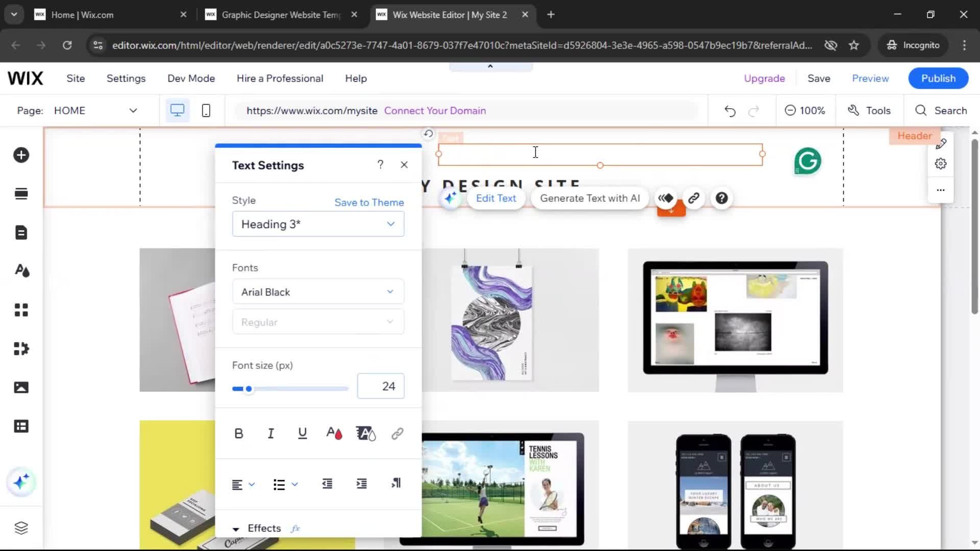This screenshot has width=980, height=551.
Task: Click the help icon in floating toolbar
Action: pos(722,198)
